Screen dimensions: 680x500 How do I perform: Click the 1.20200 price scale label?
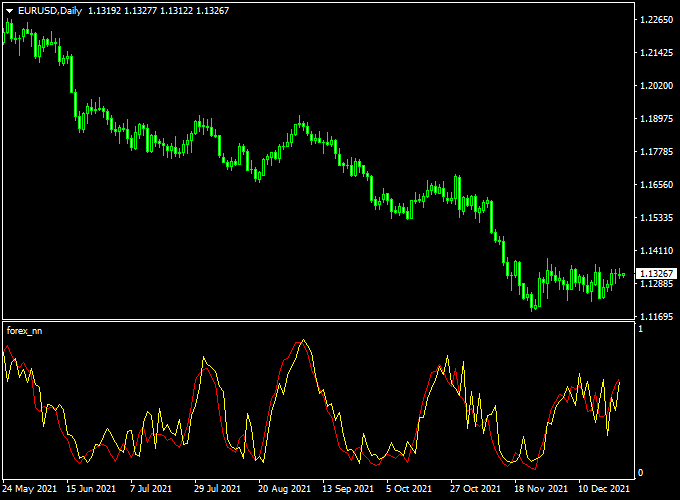coord(657,85)
